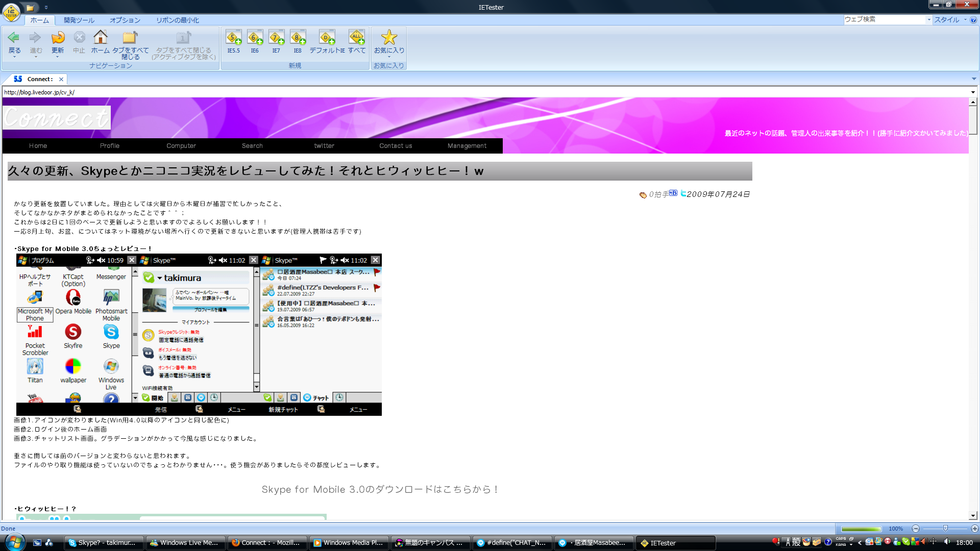Screen dimensions: 980x551
Task: Open new IE5.5 tab
Action: pos(233,37)
